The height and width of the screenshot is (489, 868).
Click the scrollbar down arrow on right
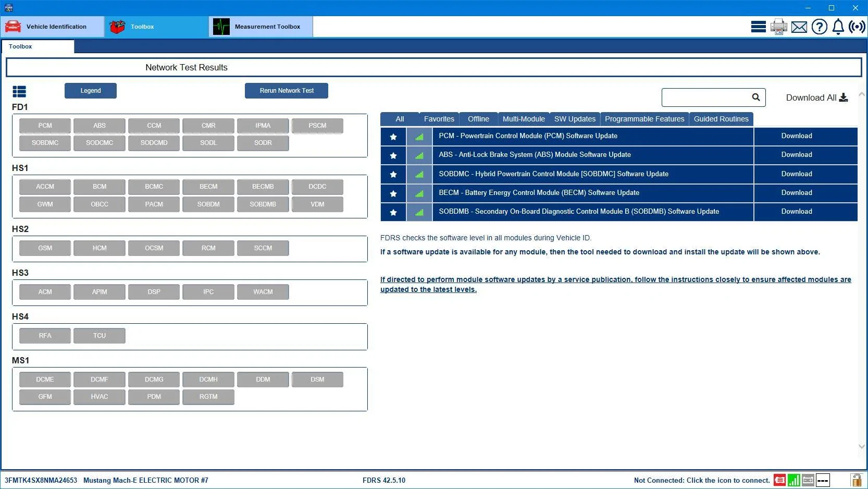point(862,447)
